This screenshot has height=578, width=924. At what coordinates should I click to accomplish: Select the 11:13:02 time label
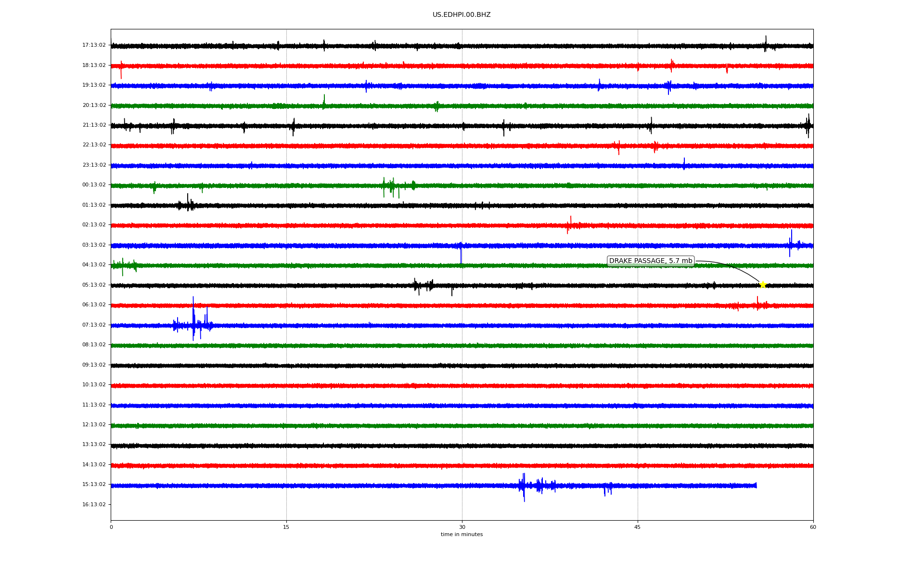(94, 405)
